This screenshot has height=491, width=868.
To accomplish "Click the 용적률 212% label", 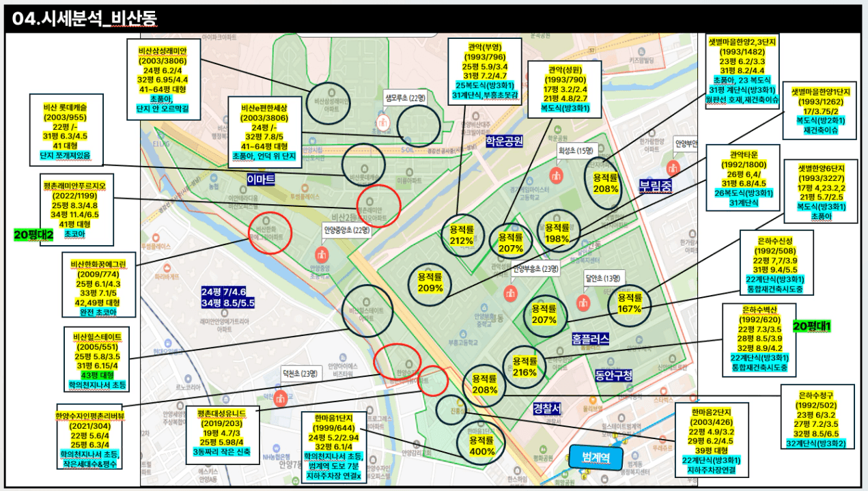I will click(x=462, y=235).
